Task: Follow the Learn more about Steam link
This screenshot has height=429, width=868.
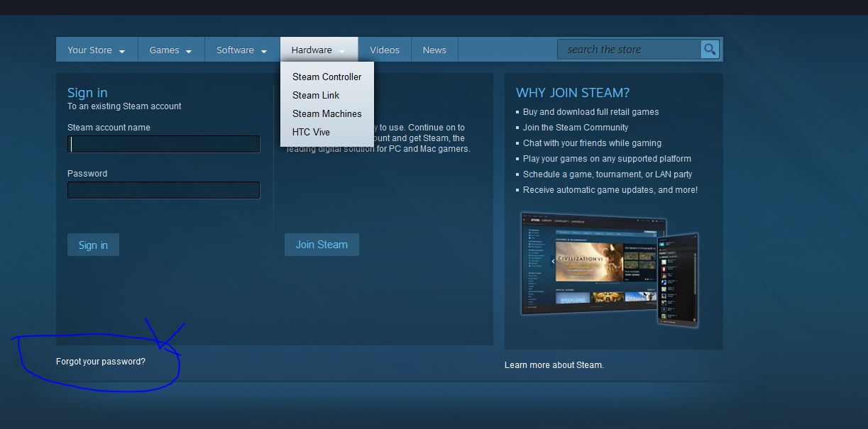Action: [554, 365]
